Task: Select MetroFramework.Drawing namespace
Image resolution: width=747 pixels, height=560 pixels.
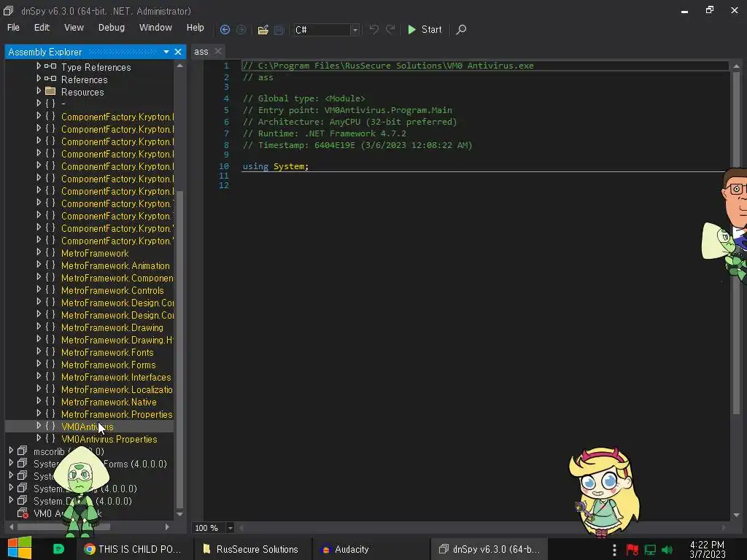Action: (112, 327)
